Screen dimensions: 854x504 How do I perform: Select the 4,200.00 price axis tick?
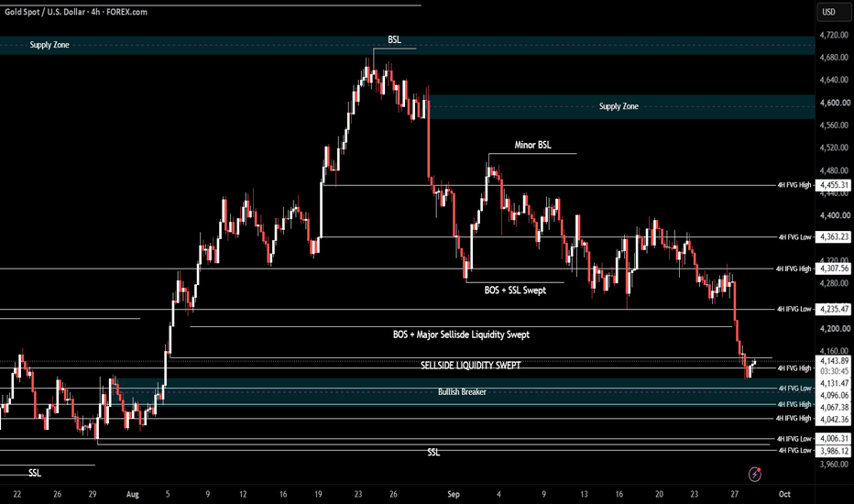(834, 329)
